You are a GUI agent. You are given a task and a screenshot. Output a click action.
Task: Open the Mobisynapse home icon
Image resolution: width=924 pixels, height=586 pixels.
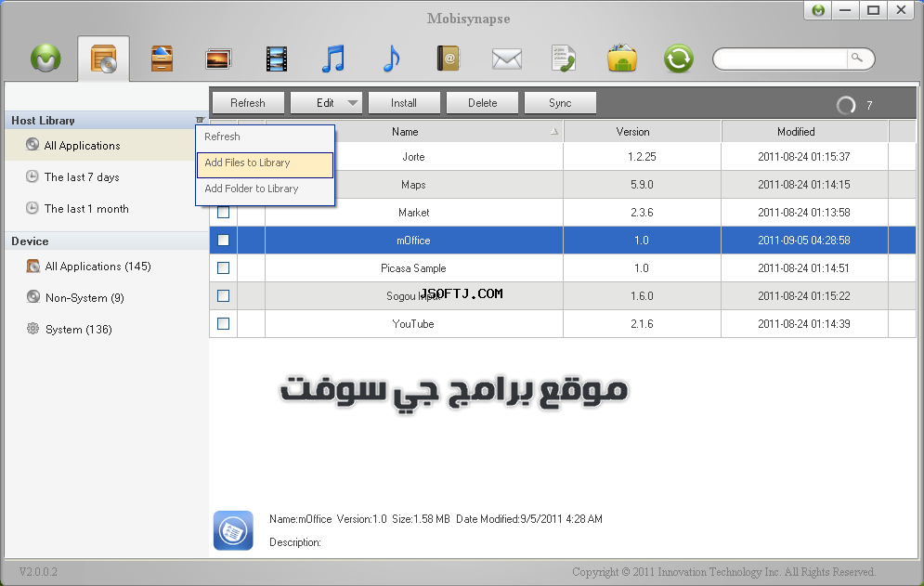coord(46,59)
